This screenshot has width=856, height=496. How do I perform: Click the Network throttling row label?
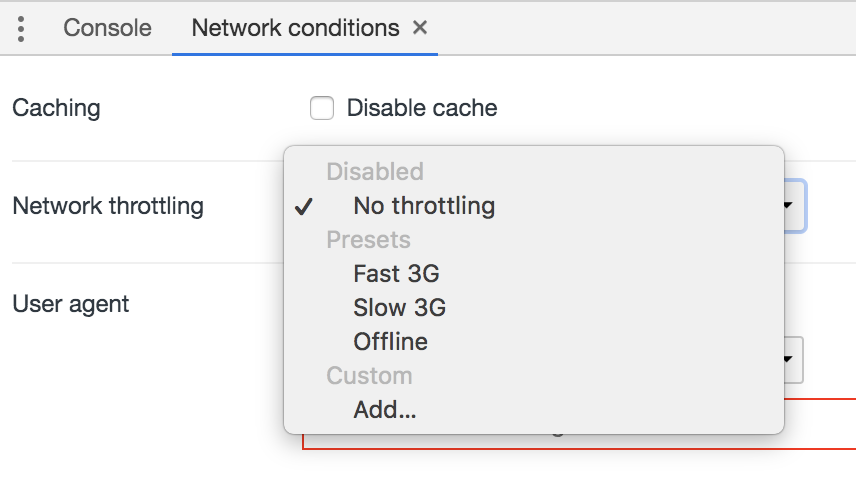coord(108,207)
